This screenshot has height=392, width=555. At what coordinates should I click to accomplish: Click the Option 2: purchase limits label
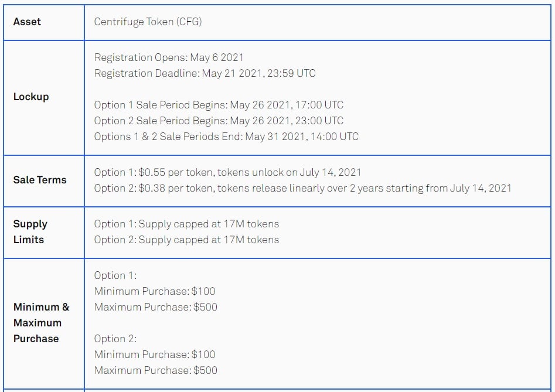point(115,339)
